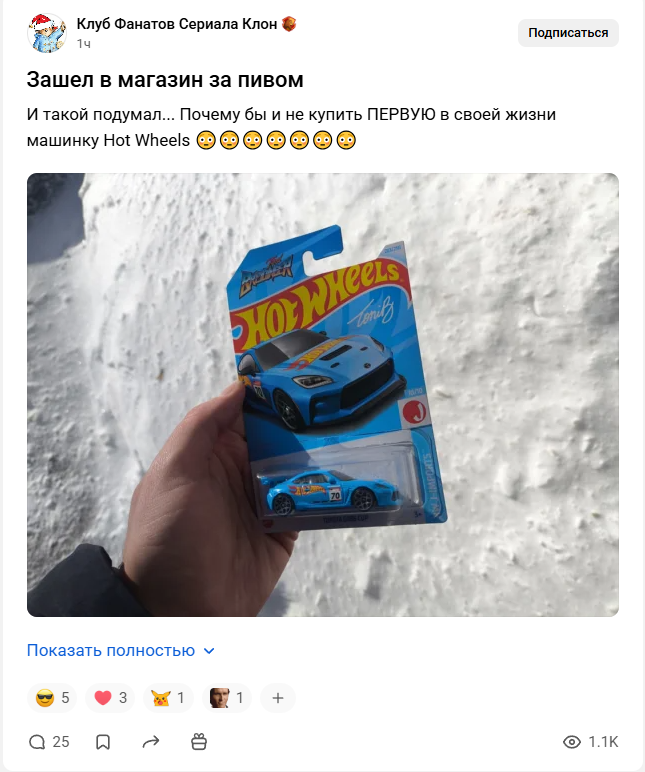The width and height of the screenshot is (645, 772).
Task: Add a new reaction with plus button
Action: point(278,698)
